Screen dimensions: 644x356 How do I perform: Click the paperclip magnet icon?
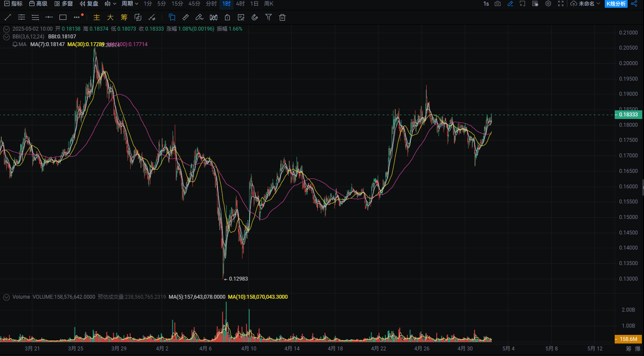255,17
